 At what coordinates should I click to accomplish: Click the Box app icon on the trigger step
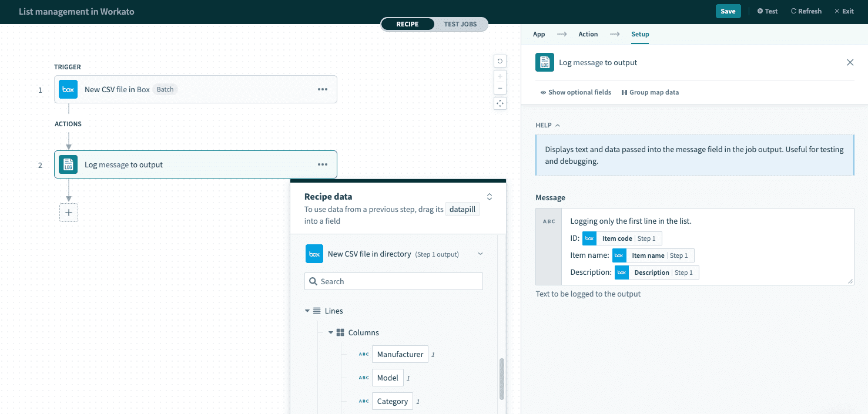pyautogui.click(x=68, y=89)
